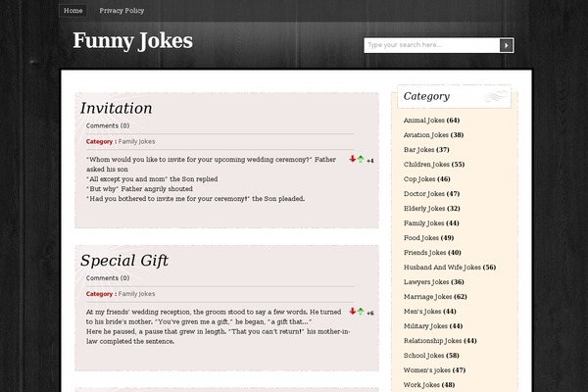
Task: Open the Home menu item
Action: [x=73, y=11]
